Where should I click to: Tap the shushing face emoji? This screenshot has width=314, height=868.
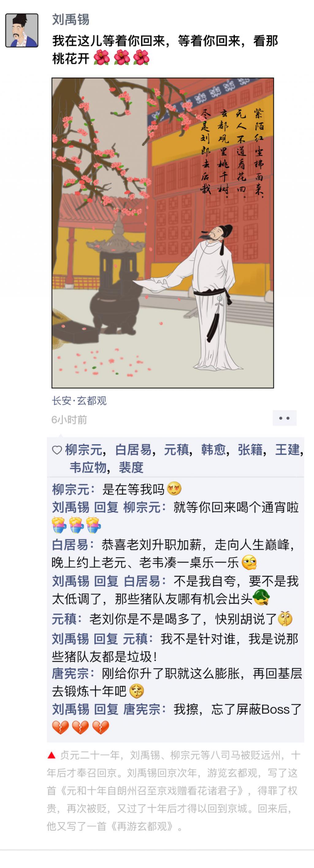click(x=285, y=619)
